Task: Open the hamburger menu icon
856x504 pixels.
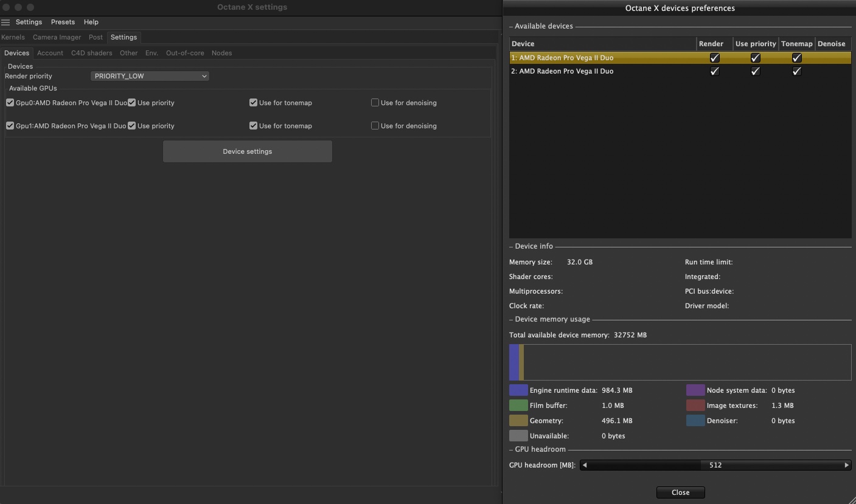Action: tap(5, 22)
